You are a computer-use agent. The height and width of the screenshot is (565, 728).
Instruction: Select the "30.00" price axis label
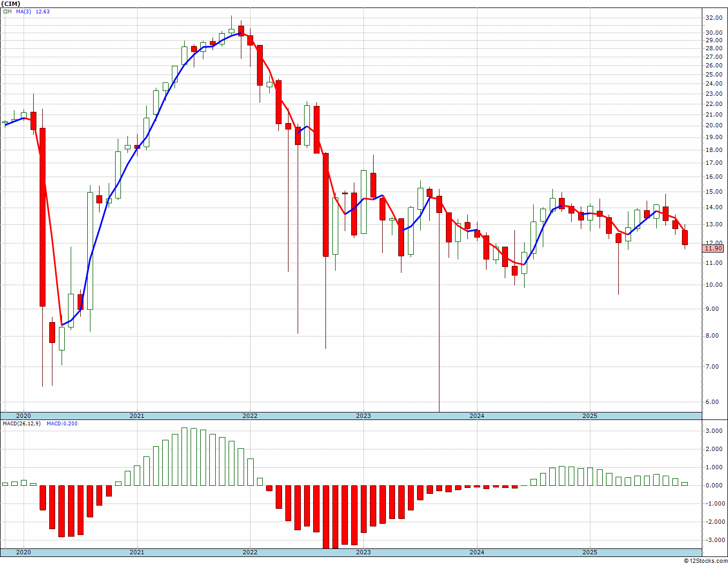click(x=714, y=33)
